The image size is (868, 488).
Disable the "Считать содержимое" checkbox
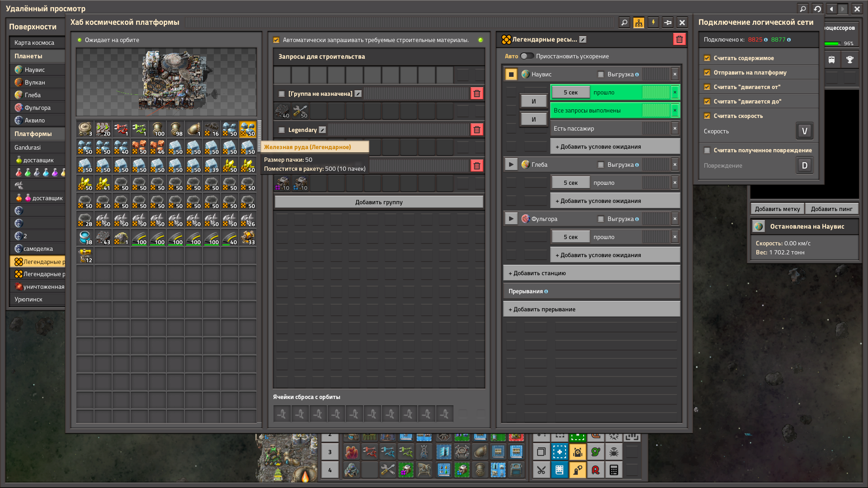(707, 58)
